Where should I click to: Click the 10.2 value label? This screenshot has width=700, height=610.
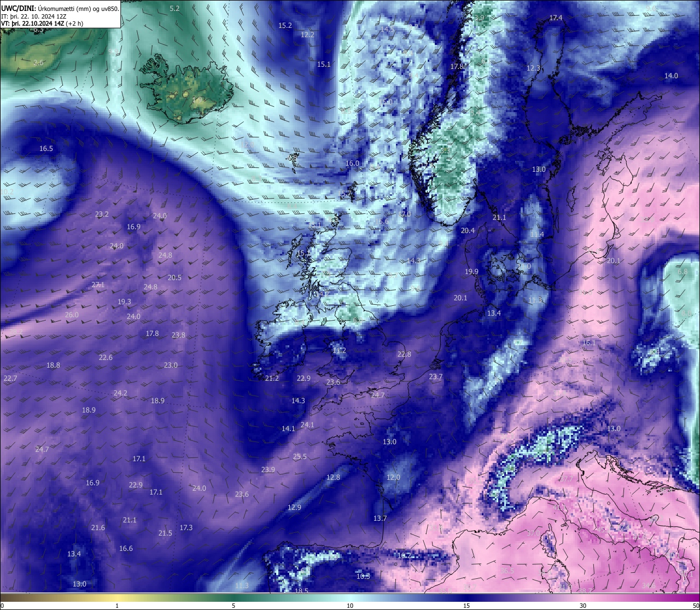(404, 555)
